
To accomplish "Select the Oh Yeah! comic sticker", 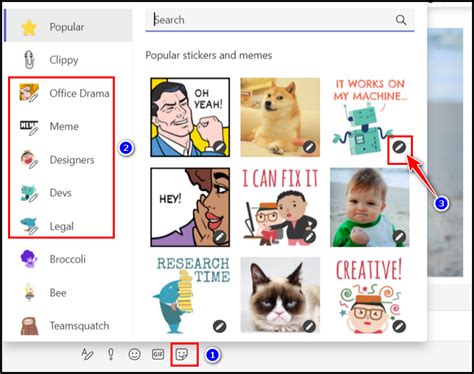I will point(190,117).
